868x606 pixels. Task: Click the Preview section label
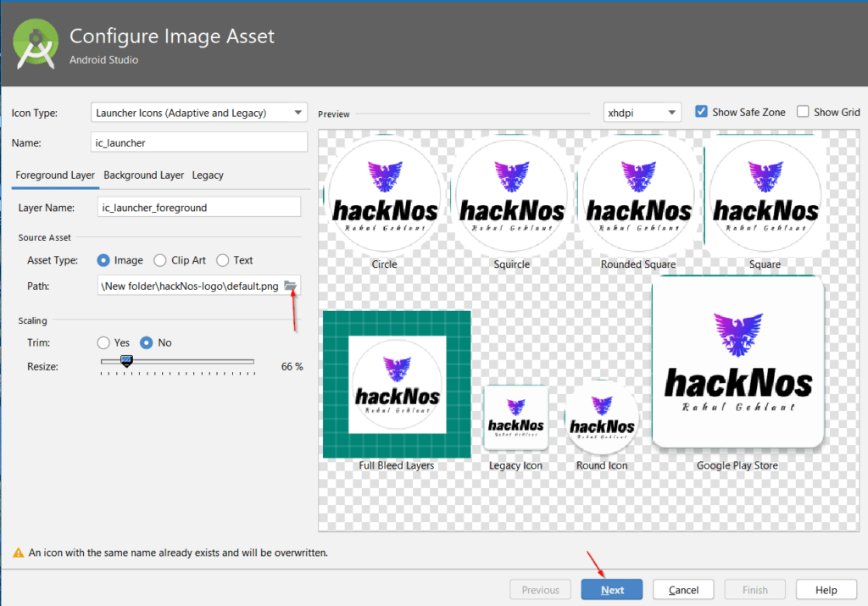pyautogui.click(x=333, y=114)
